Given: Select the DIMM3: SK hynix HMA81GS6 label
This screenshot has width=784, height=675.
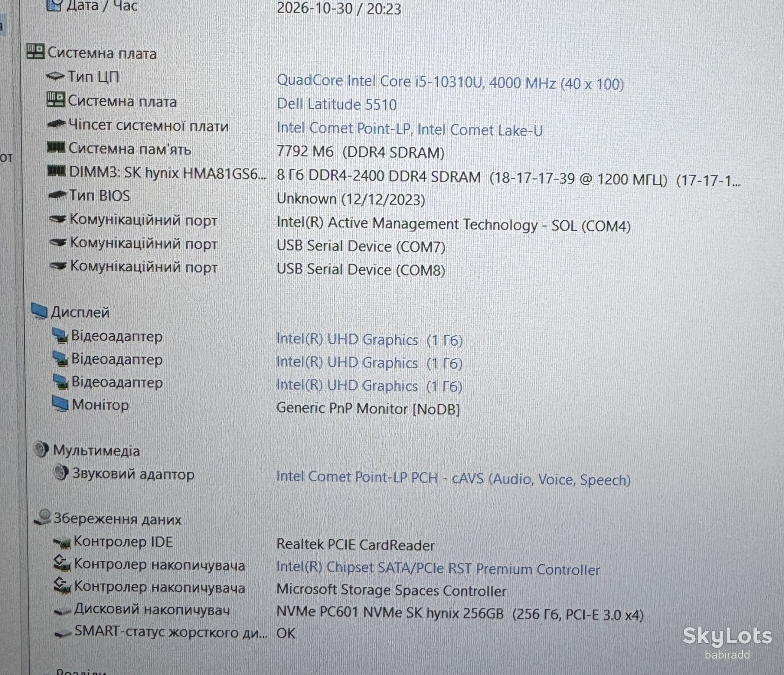Looking at the screenshot, I should pyautogui.click(x=168, y=173).
